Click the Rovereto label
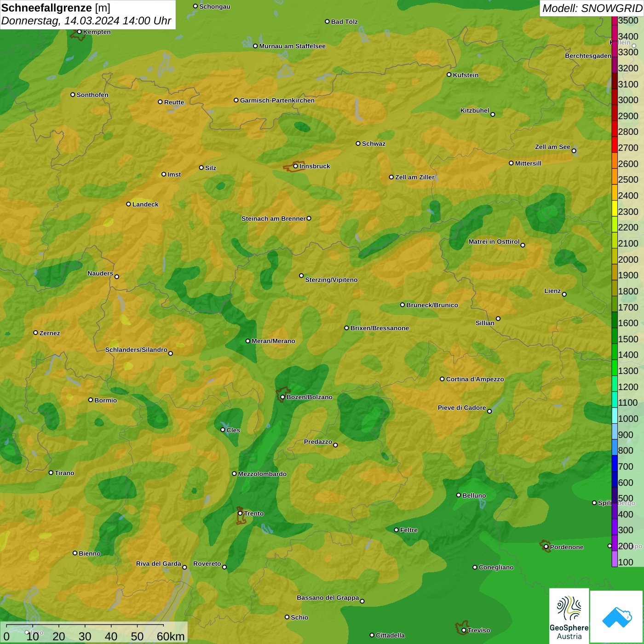 point(207,563)
